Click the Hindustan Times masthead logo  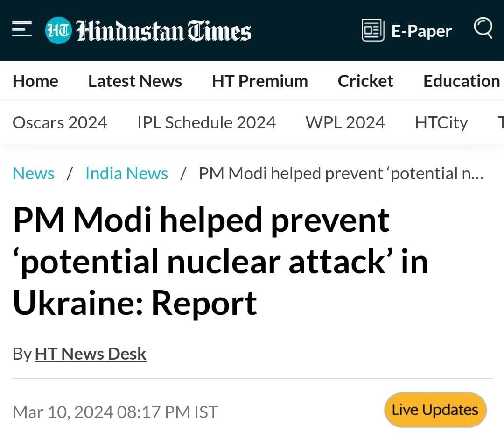point(163,31)
